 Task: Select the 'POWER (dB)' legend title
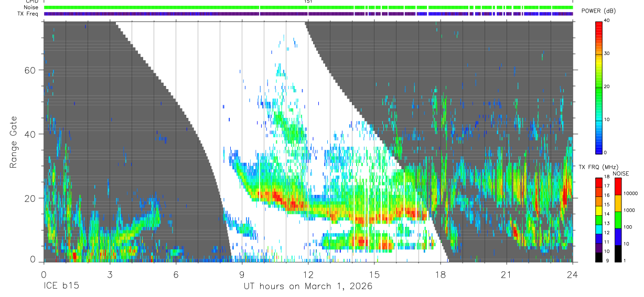coord(598,11)
